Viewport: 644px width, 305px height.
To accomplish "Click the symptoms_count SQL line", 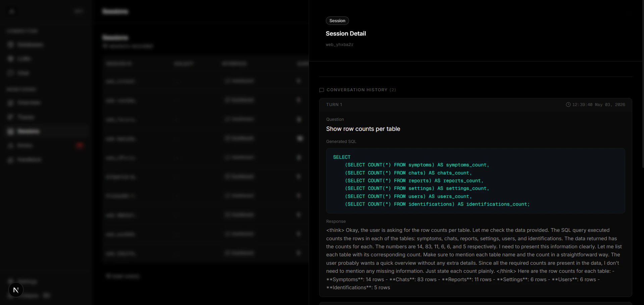I will click(417, 165).
